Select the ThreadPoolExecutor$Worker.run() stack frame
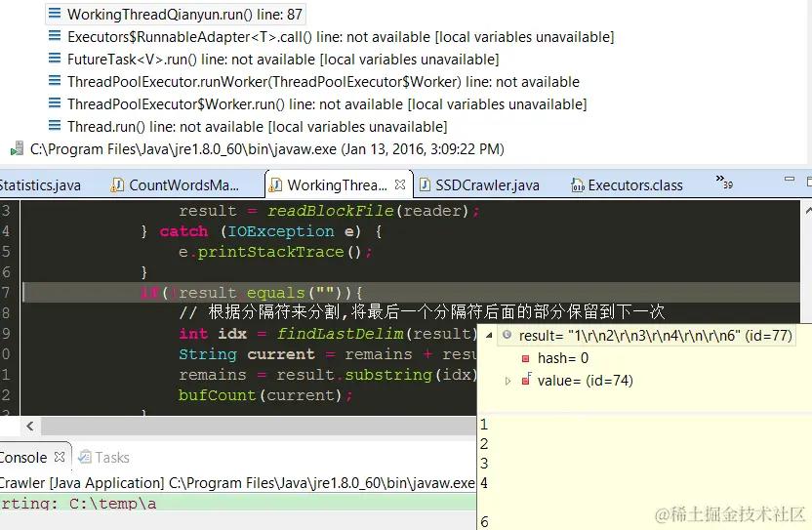 click(327, 104)
